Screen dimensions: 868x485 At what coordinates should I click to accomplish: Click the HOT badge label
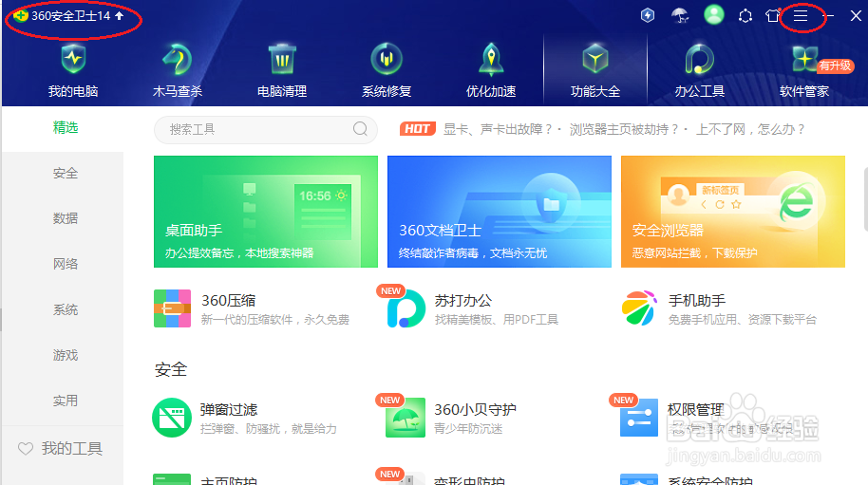pyautogui.click(x=418, y=129)
